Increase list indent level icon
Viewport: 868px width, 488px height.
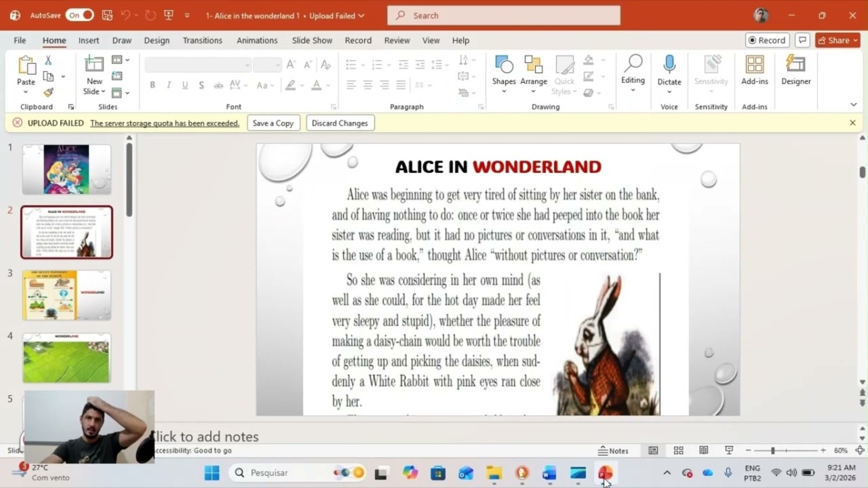[420, 64]
